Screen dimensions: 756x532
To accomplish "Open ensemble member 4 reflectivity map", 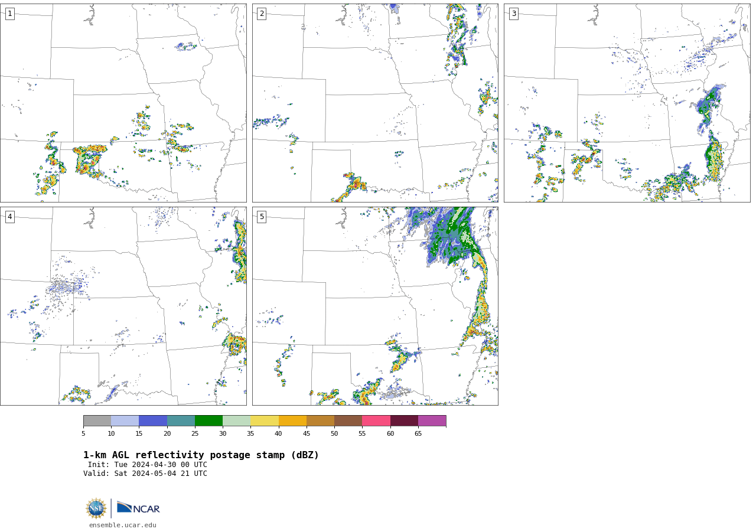I will (x=123, y=306).
